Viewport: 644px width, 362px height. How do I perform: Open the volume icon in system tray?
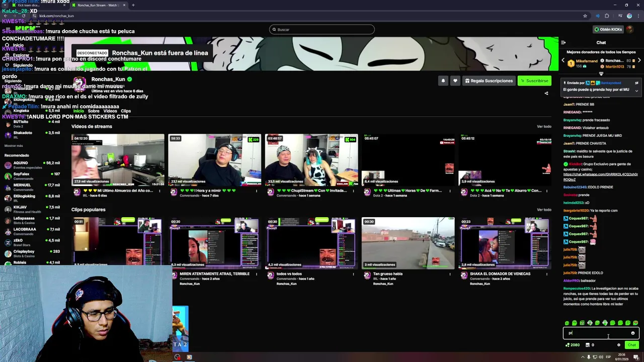(602, 357)
